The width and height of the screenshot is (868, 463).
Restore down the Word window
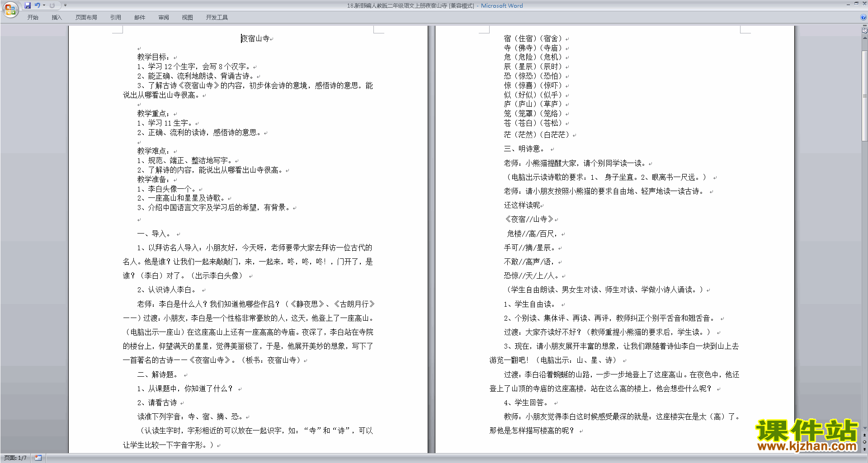(x=856, y=4)
